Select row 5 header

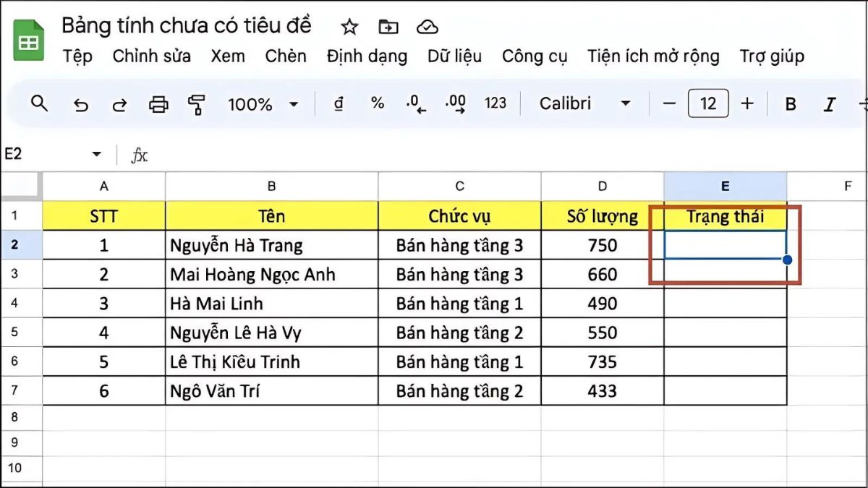[21, 333]
